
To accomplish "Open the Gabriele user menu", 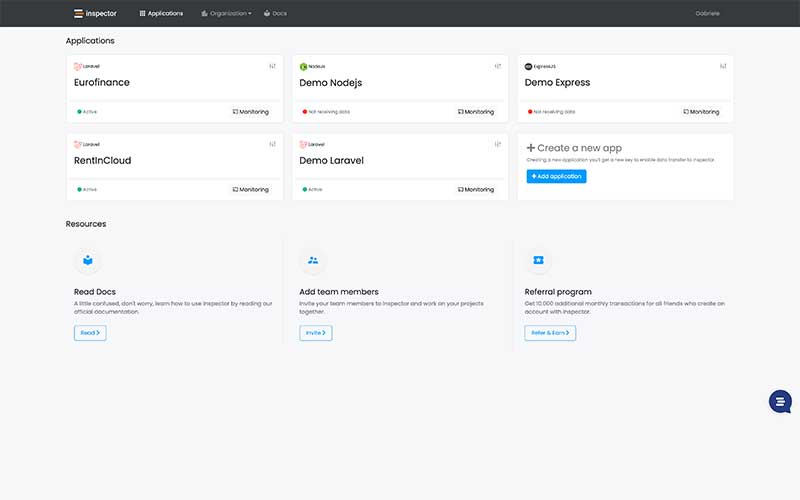I will 707,13.
